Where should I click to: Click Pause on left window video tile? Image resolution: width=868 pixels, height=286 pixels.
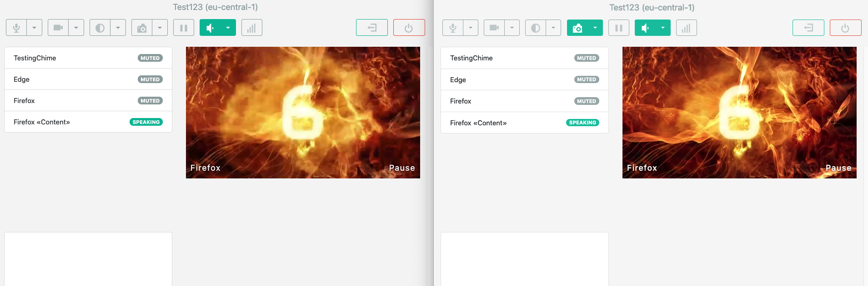402,168
